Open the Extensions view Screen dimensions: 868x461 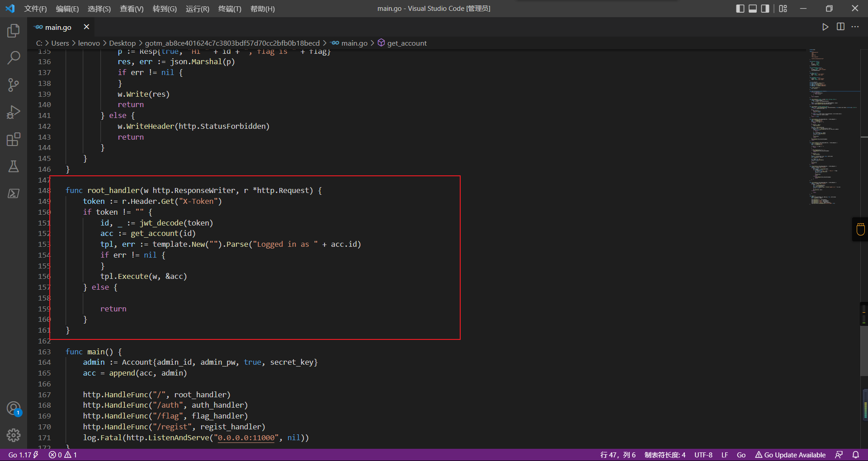tap(14, 139)
